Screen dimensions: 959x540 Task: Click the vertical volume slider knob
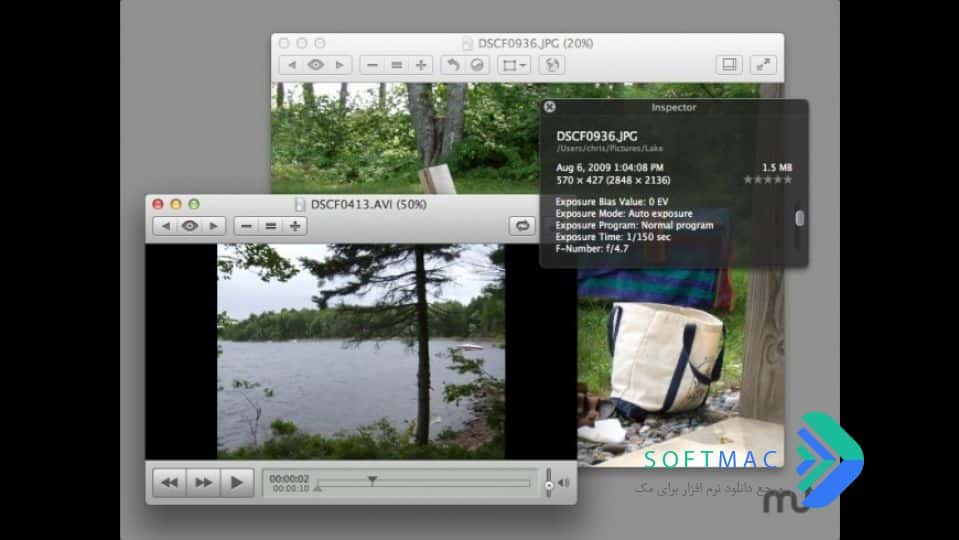coord(549,484)
